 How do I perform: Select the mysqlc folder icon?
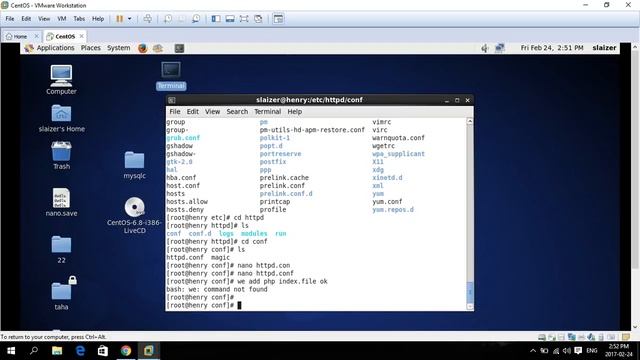click(134, 165)
